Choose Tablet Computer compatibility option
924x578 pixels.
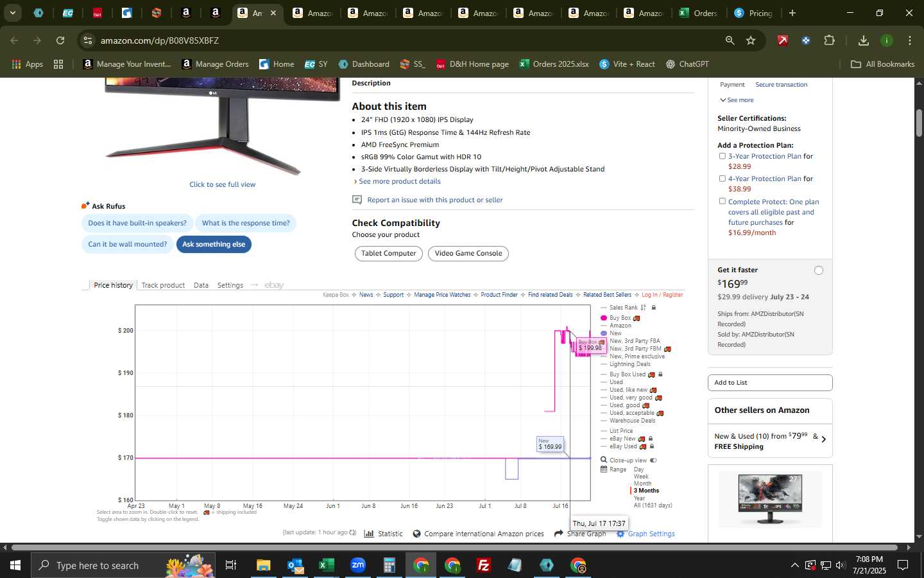[x=388, y=254]
